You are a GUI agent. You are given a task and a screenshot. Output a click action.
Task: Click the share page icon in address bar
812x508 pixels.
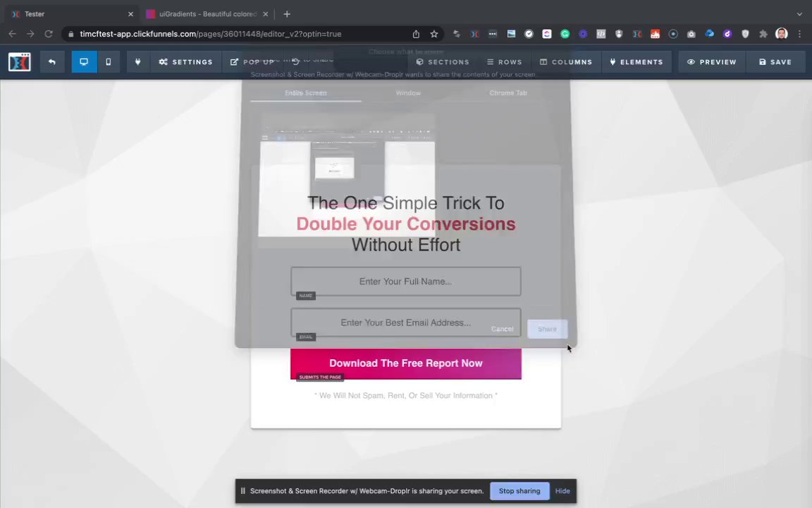[416, 34]
